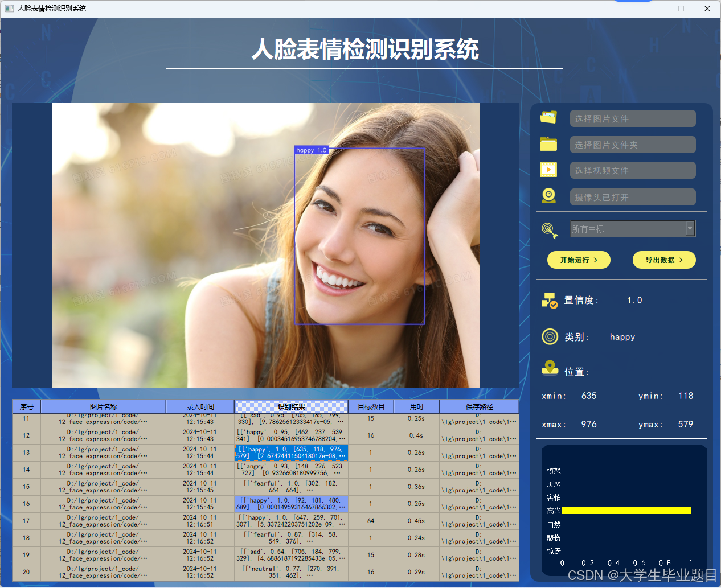Viewport: 721px width, 588px height.
Task: Click the webcam camera icon
Action: [548, 196]
